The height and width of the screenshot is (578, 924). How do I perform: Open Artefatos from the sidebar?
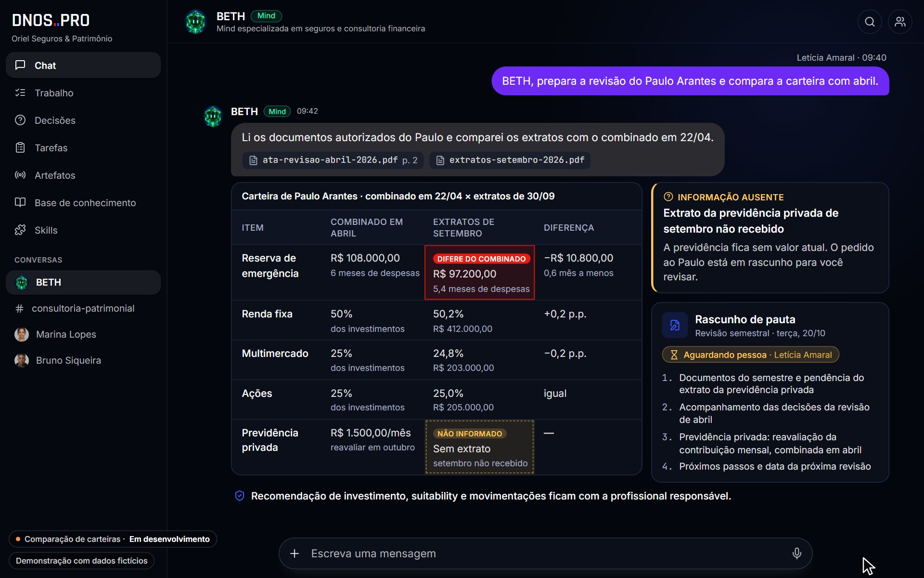[x=83, y=175]
